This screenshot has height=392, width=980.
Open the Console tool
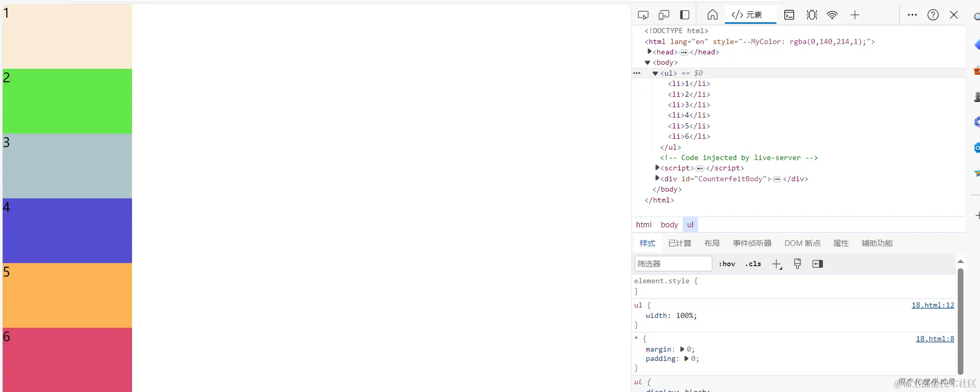(x=789, y=15)
